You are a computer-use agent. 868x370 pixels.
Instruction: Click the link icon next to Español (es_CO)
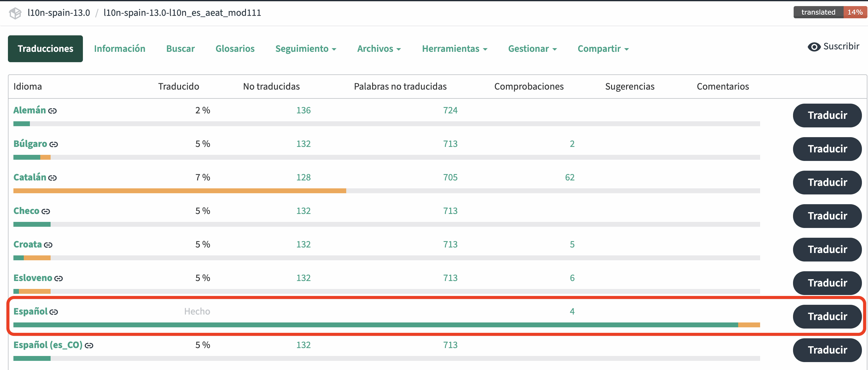point(89,346)
